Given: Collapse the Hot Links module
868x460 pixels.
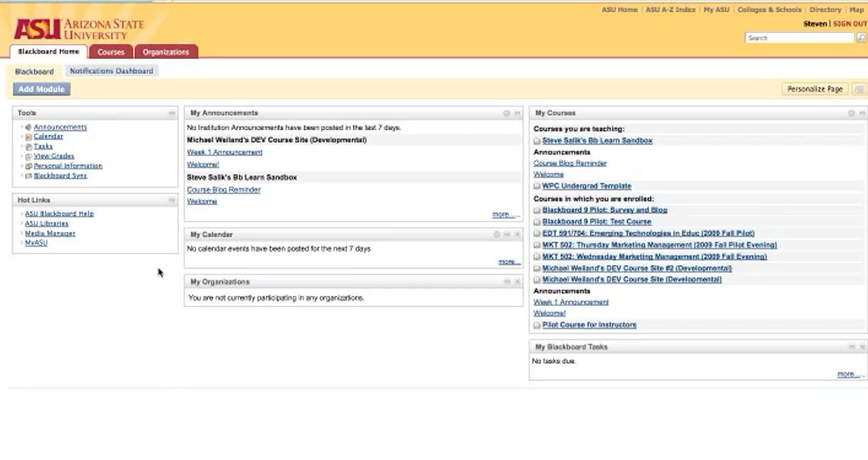Looking at the screenshot, I should coord(172,200).
